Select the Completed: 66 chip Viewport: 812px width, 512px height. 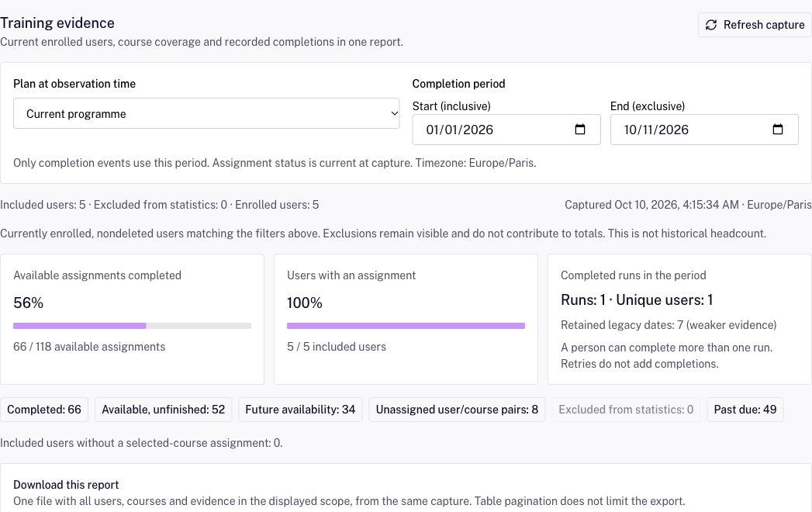coord(44,410)
